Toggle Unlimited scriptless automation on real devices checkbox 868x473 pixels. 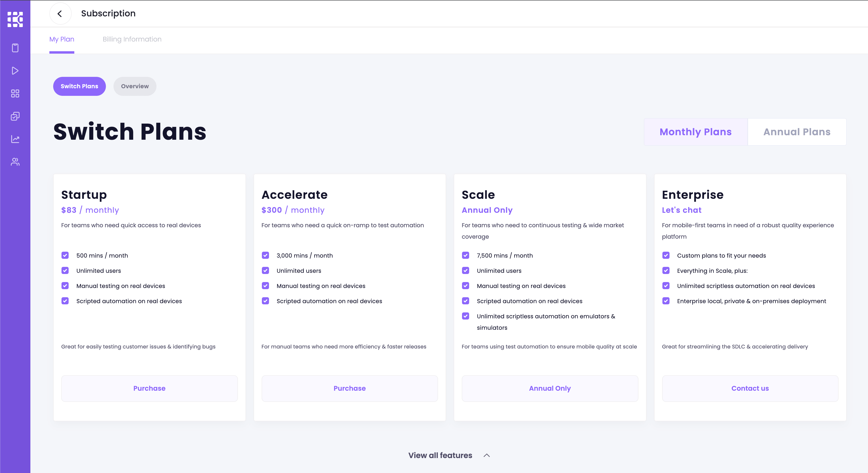666,286
